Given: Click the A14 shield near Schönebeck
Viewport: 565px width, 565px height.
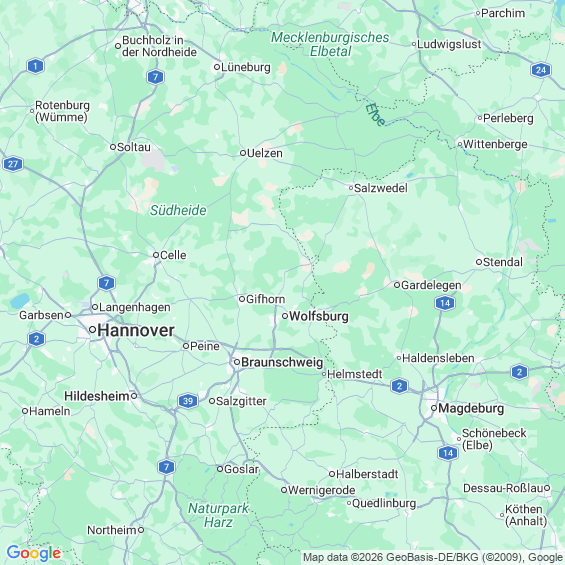Looking at the screenshot, I should [x=448, y=453].
